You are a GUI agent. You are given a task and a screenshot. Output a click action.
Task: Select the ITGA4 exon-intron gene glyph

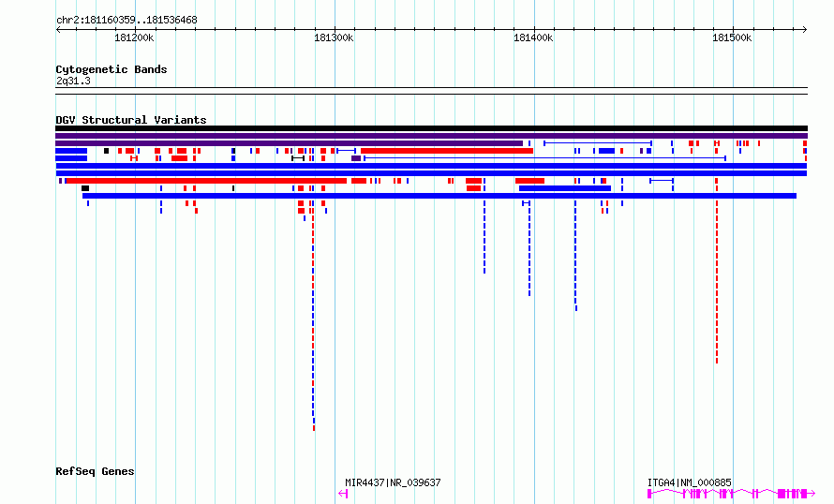point(731,494)
